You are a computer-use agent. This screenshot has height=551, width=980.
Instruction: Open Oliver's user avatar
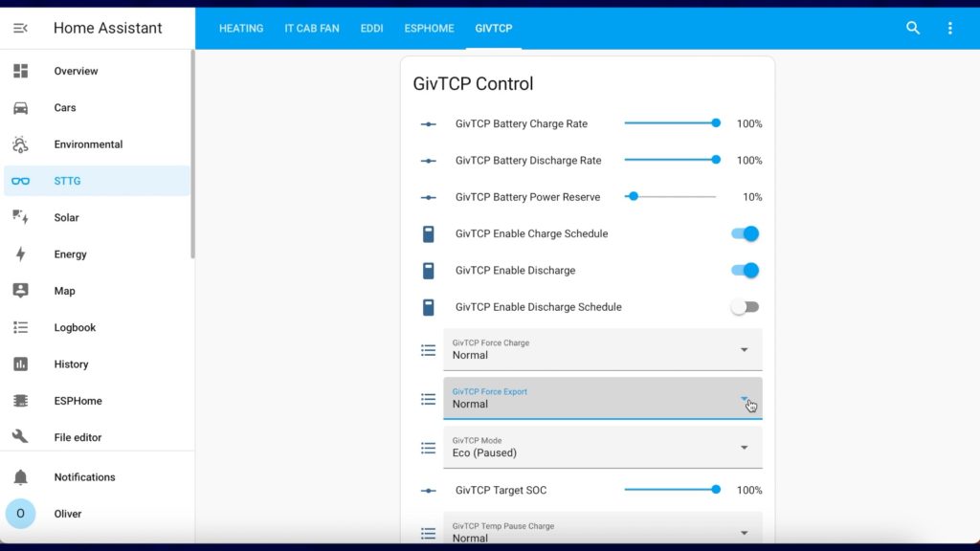coord(21,514)
